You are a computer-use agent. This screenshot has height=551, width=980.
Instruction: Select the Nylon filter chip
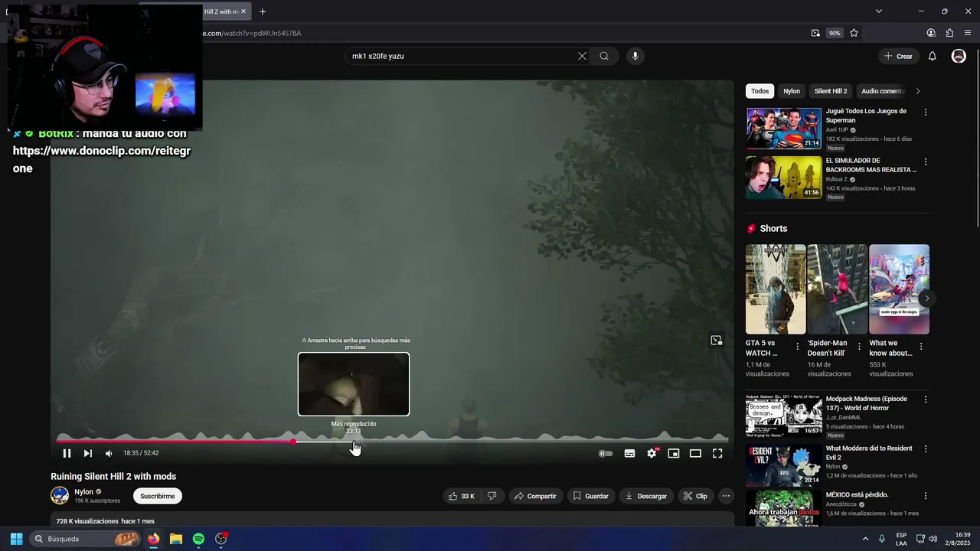(792, 91)
